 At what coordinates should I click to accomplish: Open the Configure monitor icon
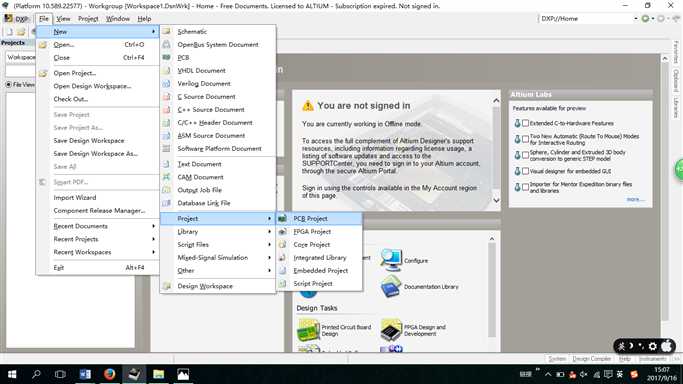[391, 260]
